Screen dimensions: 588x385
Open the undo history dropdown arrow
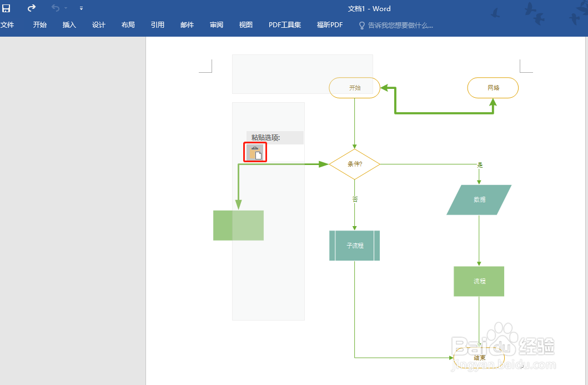pos(66,8)
